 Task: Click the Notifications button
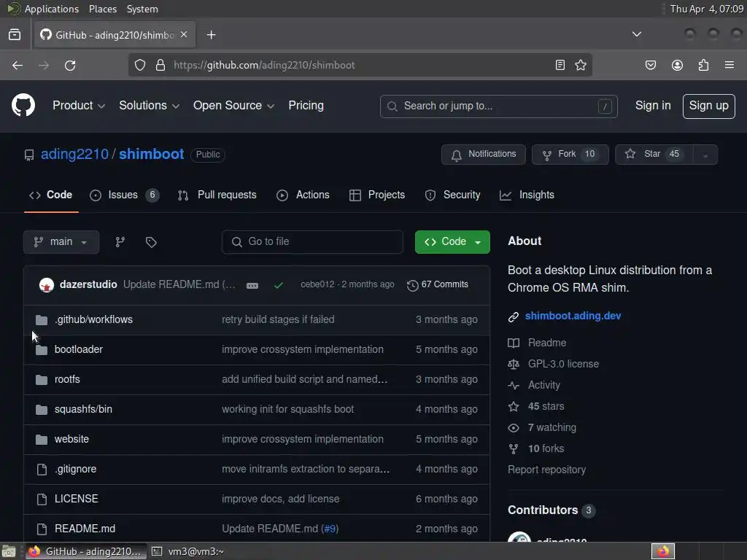click(x=483, y=155)
